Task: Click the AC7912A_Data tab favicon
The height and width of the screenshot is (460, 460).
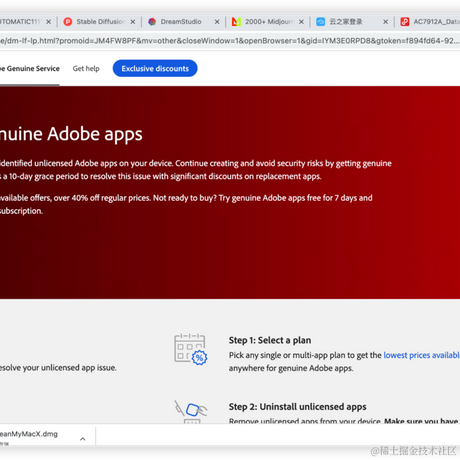Action: pos(405,22)
